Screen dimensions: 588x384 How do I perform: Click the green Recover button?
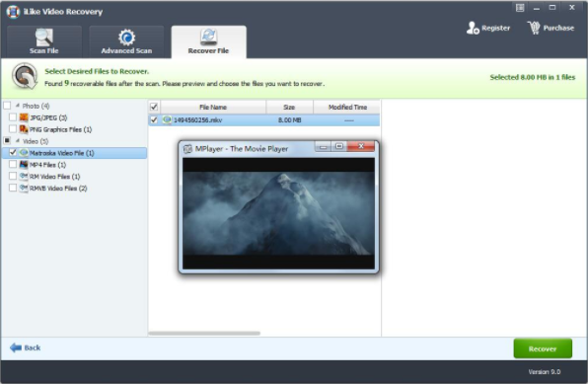coord(543,348)
